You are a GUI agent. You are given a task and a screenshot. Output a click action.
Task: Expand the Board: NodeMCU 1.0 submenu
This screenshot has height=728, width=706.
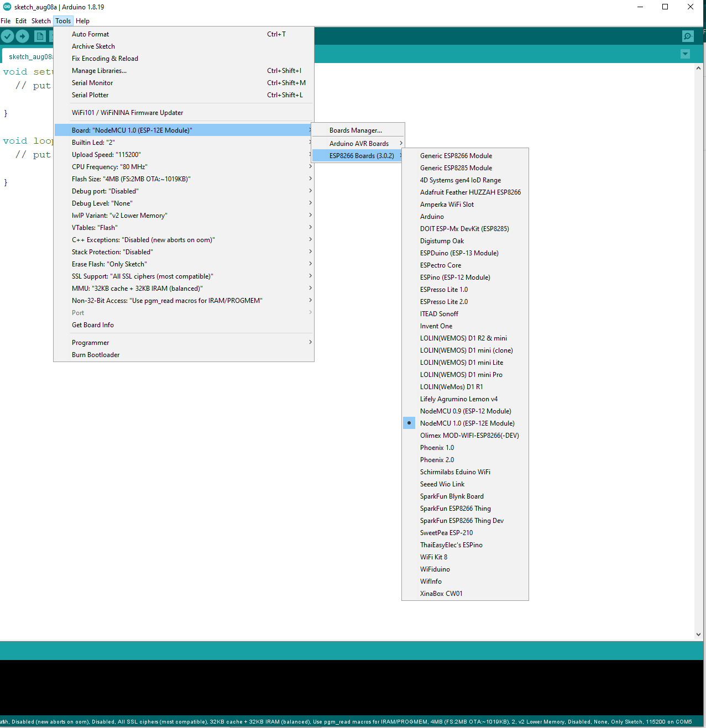(x=184, y=130)
